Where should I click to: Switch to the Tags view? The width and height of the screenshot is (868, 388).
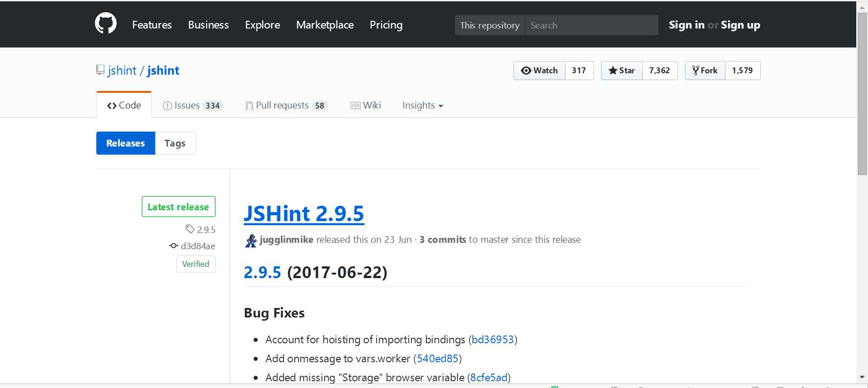(175, 143)
